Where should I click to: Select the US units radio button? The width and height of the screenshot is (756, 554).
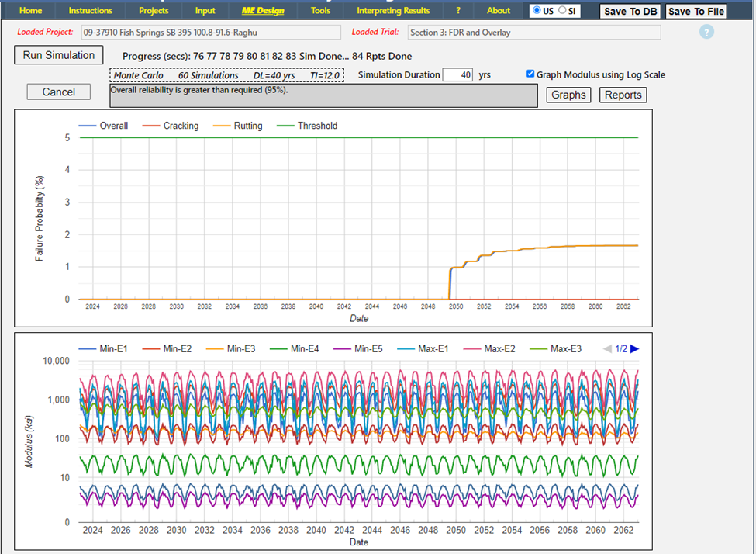537,10
